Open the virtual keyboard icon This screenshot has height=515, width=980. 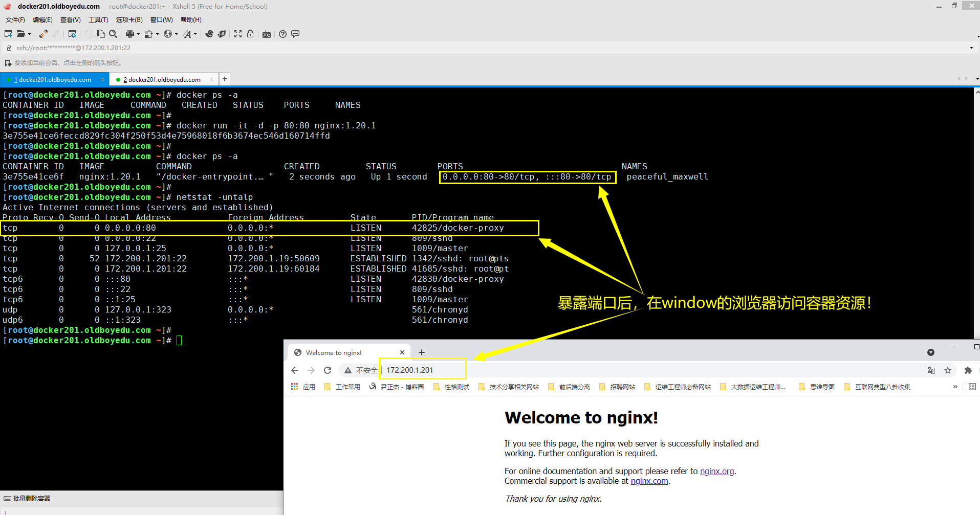pos(267,34)
